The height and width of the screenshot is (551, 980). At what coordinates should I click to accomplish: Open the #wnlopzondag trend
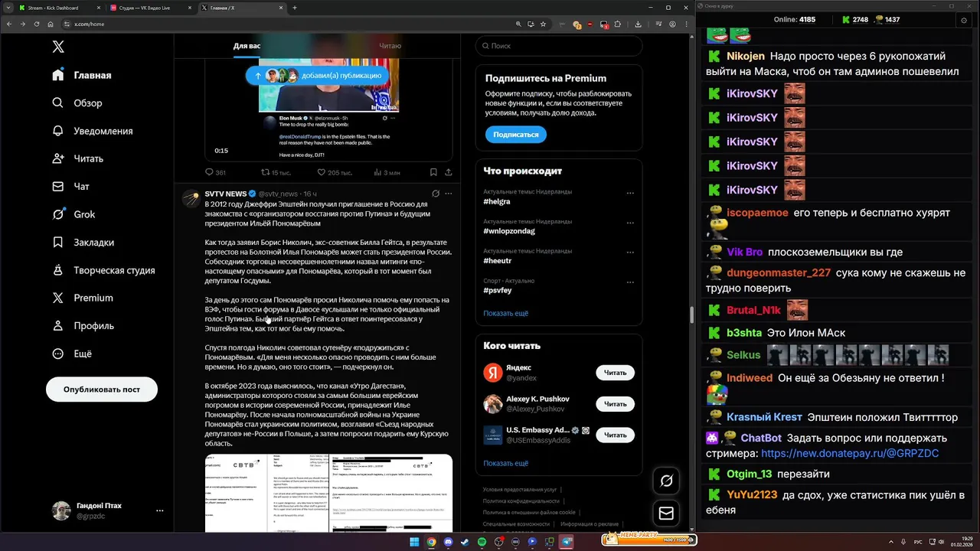click(x=509, y=231)
